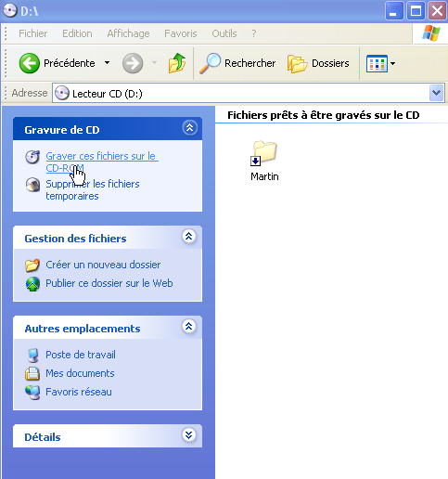Open the address bar dropdown arrow
Viewport: 448px width, 479px height.
[x=436, y=93]
